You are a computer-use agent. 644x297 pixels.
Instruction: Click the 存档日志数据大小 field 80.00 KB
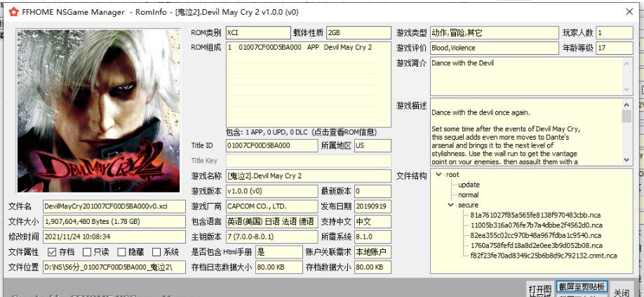(x=279, y=267)
